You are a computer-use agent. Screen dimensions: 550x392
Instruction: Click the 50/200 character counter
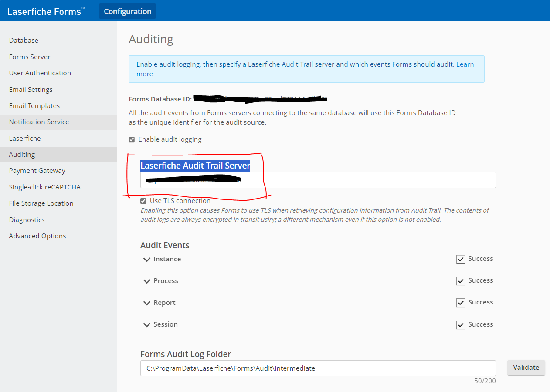click(x=485, y=381)
